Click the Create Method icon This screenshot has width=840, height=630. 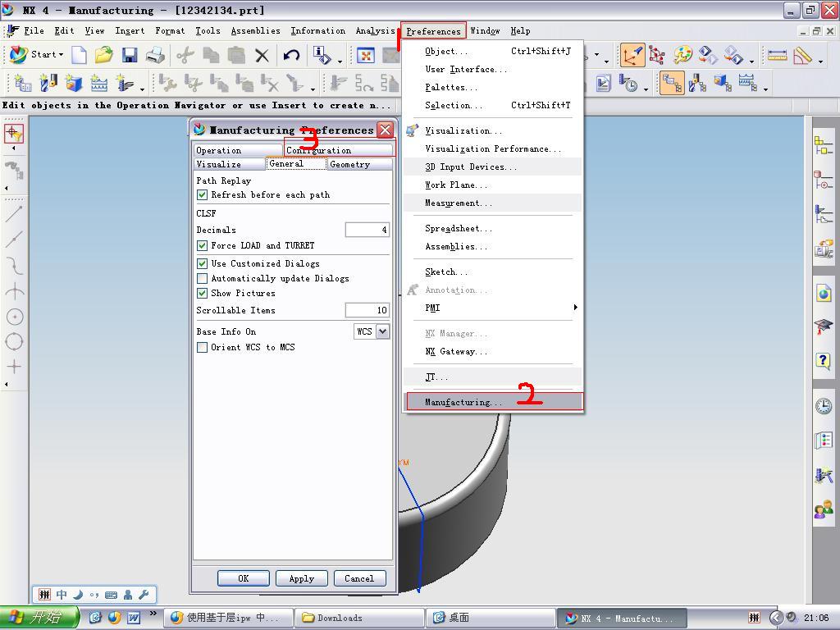coord(99,84)
